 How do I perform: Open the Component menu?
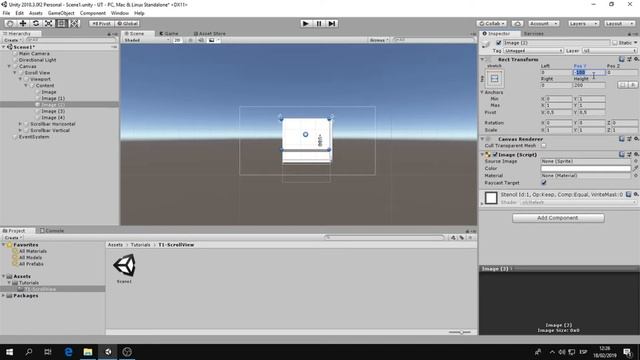93,13
